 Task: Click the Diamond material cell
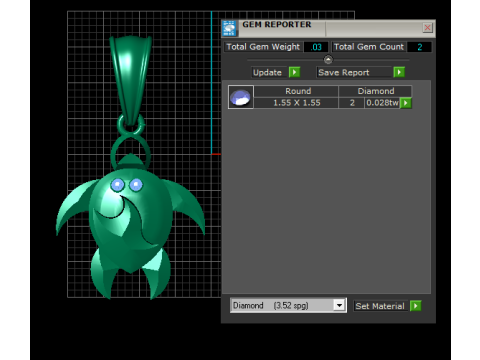375,91
